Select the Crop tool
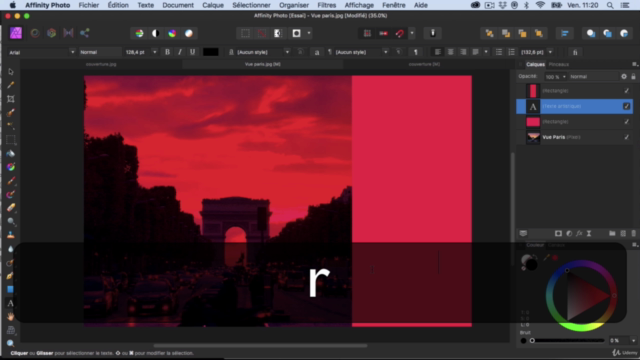The image size is (640, 360). coord(11,99)
